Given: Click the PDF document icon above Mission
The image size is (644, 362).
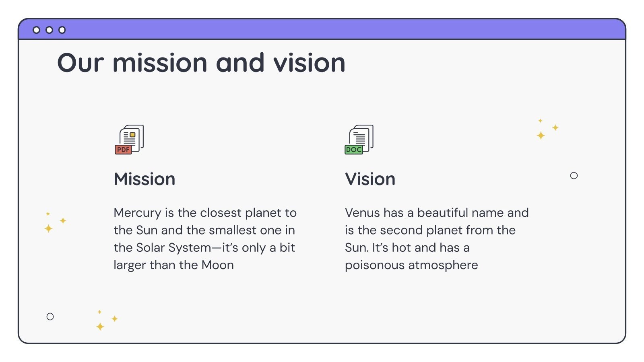Looking at the screenshot, I should (x=129, y=140).
